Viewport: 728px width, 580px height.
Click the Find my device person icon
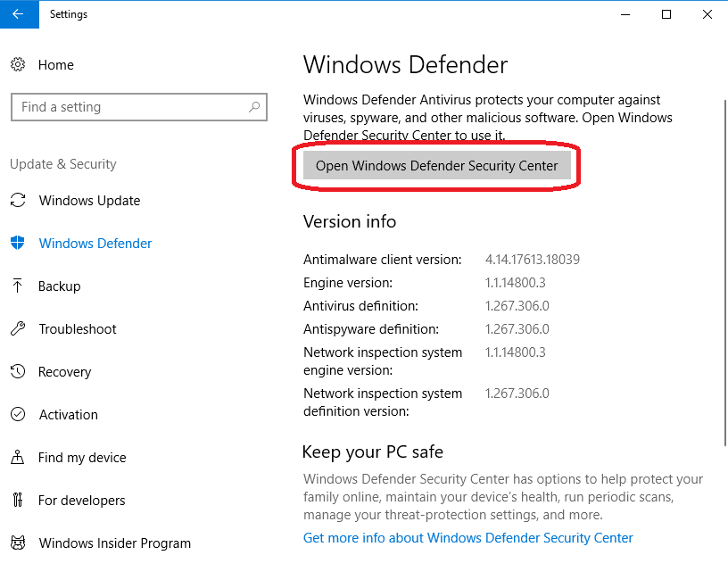tap(18, 457)
